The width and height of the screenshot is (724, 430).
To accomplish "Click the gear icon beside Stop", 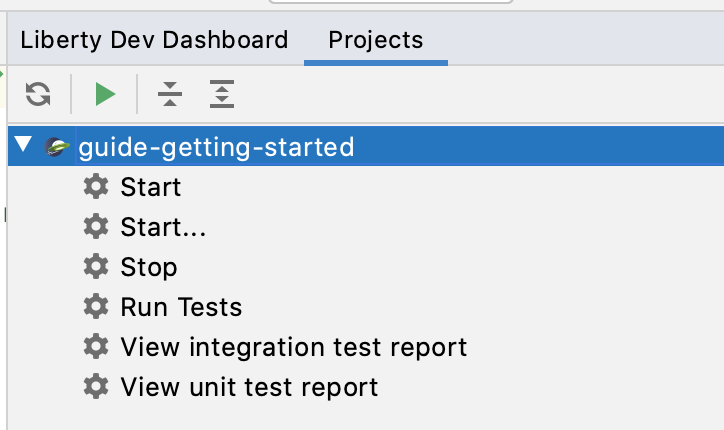I will (x=96, y=266).
